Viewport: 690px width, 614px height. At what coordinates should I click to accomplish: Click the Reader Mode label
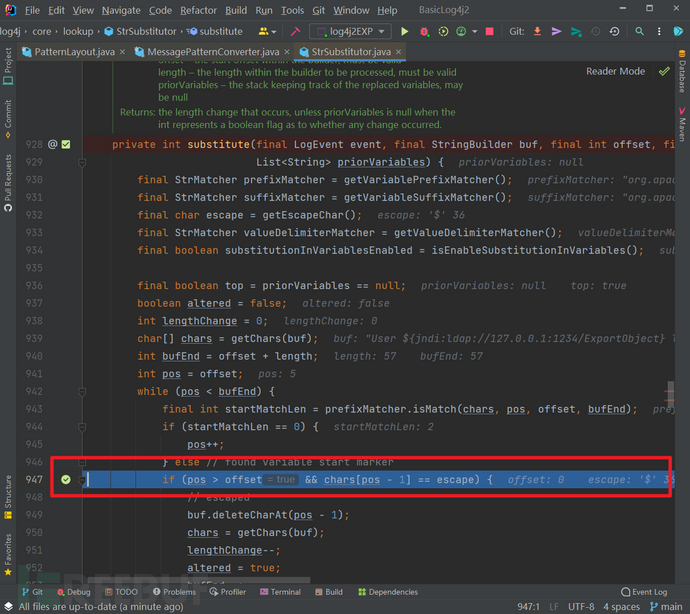point(615,72)
